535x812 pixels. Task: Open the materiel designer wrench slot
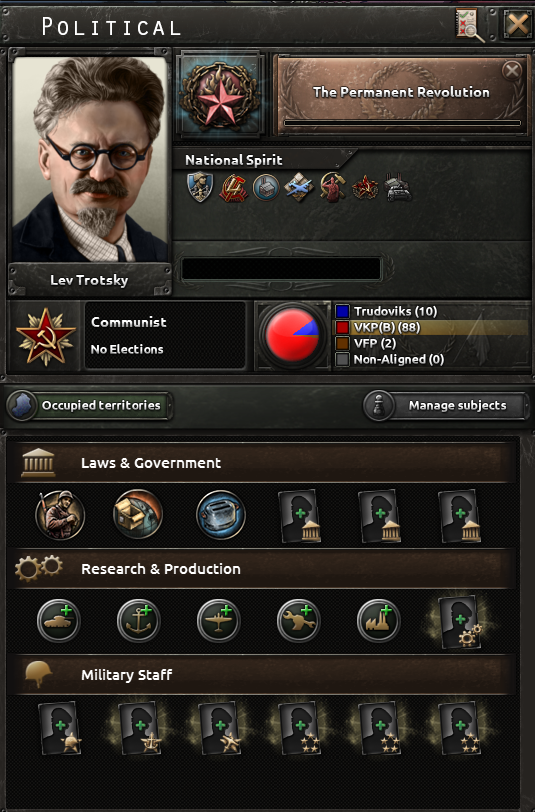coord(299,620)
